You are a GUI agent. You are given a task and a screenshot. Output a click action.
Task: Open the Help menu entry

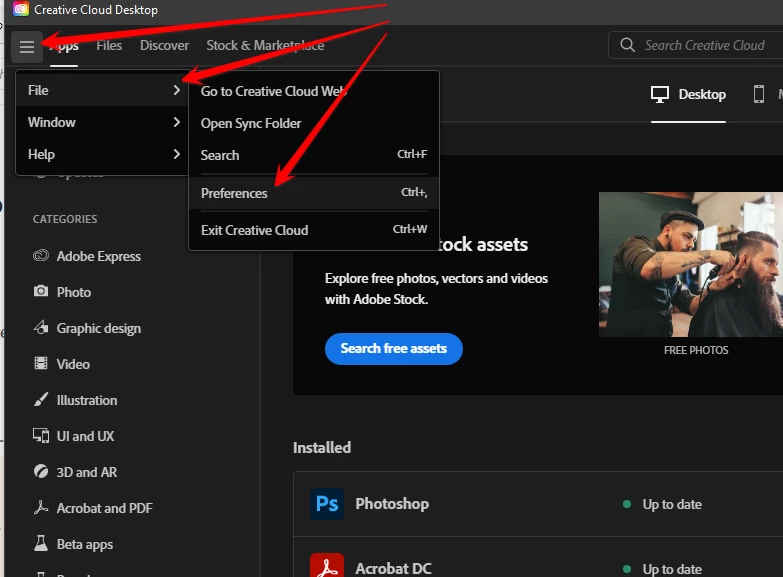102,154
